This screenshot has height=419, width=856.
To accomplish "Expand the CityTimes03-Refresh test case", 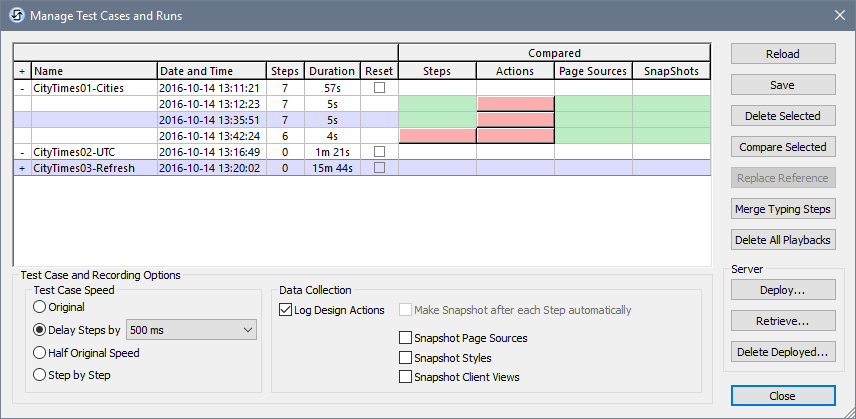I will (x=22, y=168).
